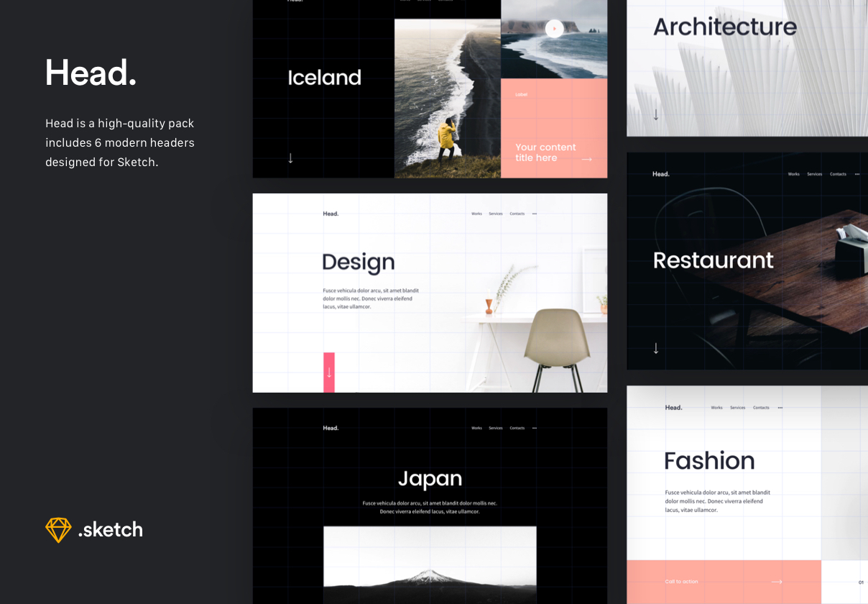868x604 pixels.
Task: Click the large Iceland heading
Action: tap(325, 78)
